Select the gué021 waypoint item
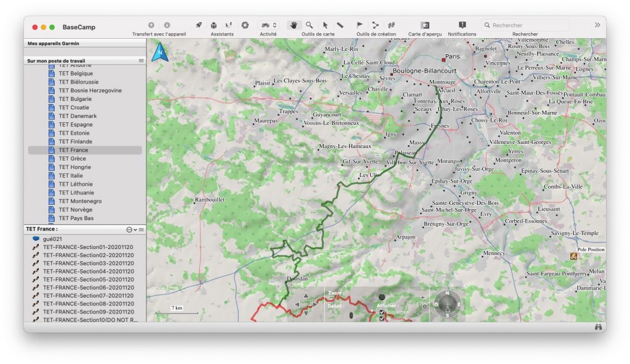 tap(52, 239)
